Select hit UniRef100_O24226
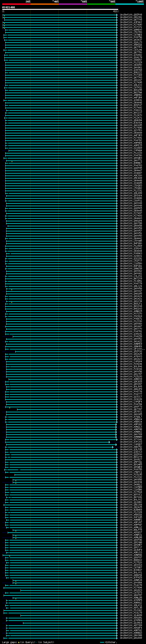This screenshot has width=146, height=644. coord(131,399)
